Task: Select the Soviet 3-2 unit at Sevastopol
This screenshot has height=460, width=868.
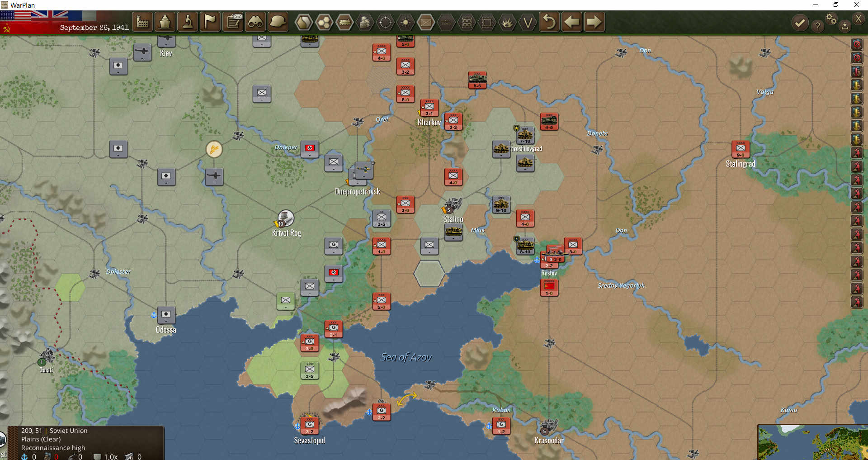Action: click(x=310, y=426)
